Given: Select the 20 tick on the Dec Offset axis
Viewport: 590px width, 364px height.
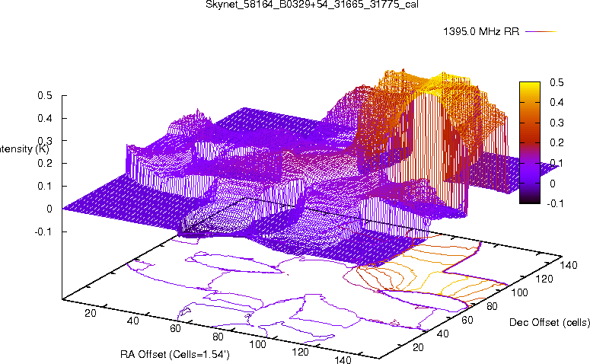Looking at the screenshot, I should [419, 347].
